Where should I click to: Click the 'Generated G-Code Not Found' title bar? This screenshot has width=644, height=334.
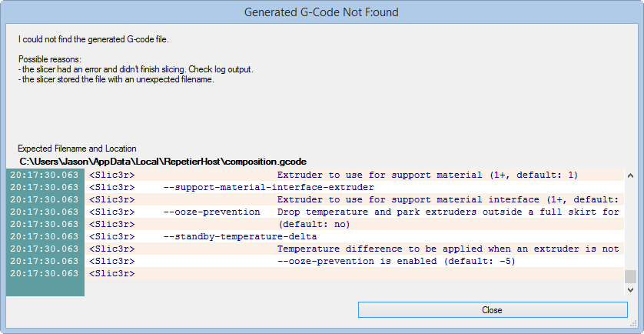321,12
